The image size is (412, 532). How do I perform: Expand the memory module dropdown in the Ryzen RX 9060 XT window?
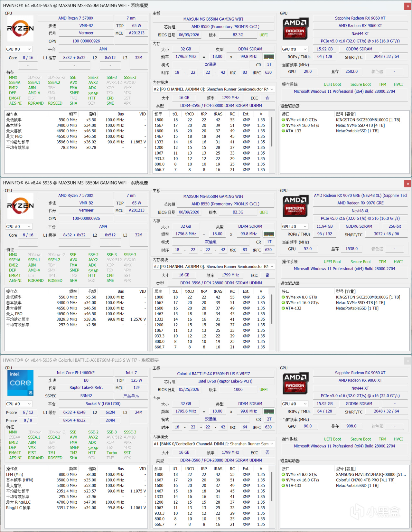click(x=214, y=89)
